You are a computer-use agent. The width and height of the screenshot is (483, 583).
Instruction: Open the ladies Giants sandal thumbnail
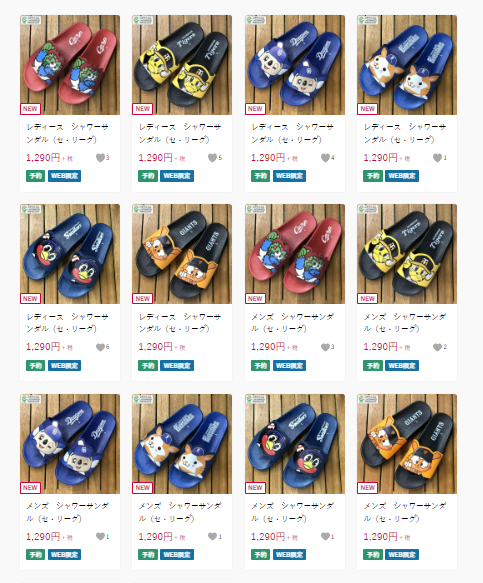(x=182, y=254)
